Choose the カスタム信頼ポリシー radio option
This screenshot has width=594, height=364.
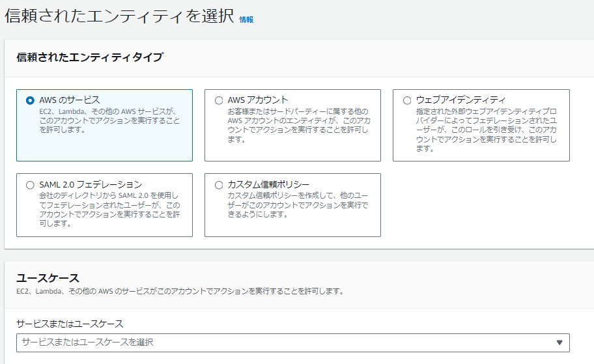coord(219,185)
